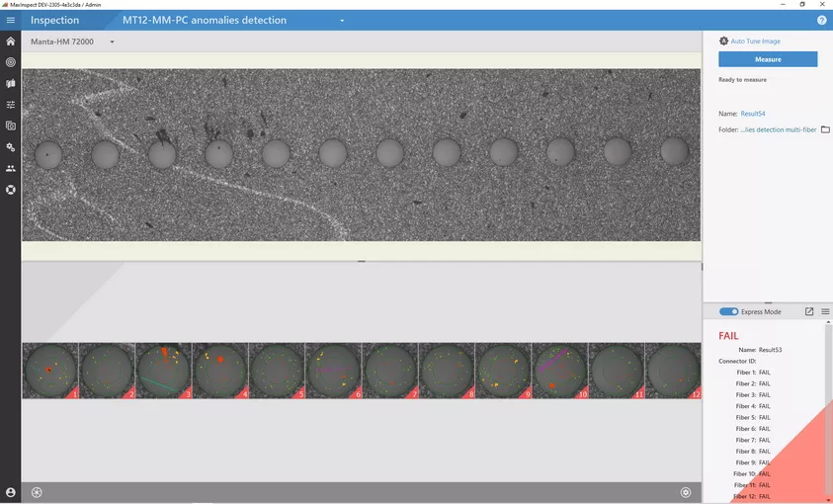The height and width of the screenshot is (504, 833).
Task: Open the hamburger navigation menu
Action: pos(11,20)
